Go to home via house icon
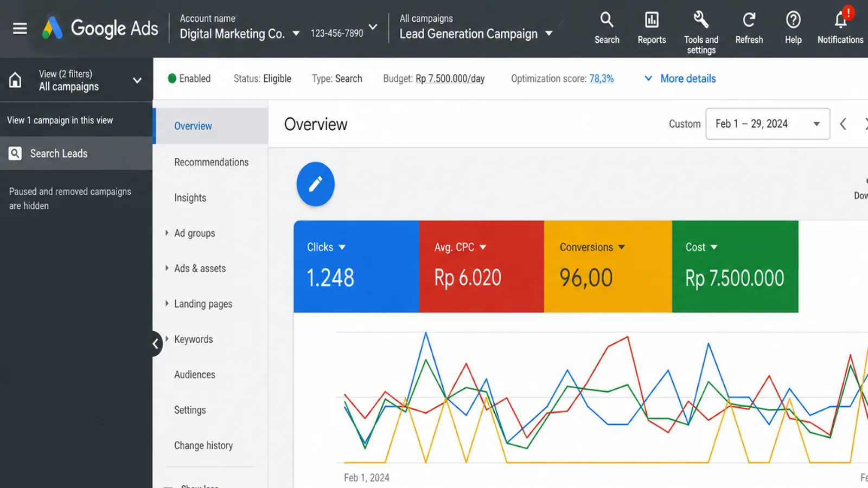 (15, 80)
